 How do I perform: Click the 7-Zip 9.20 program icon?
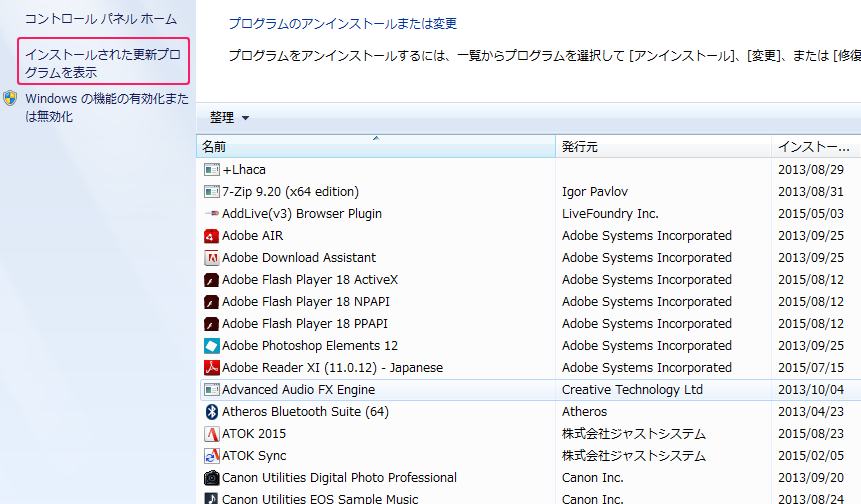tap(211, 192)
